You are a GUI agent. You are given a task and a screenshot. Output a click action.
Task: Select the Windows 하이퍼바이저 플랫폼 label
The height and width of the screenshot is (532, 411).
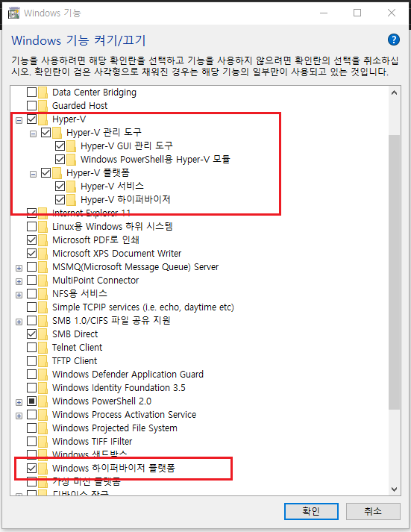113,469
